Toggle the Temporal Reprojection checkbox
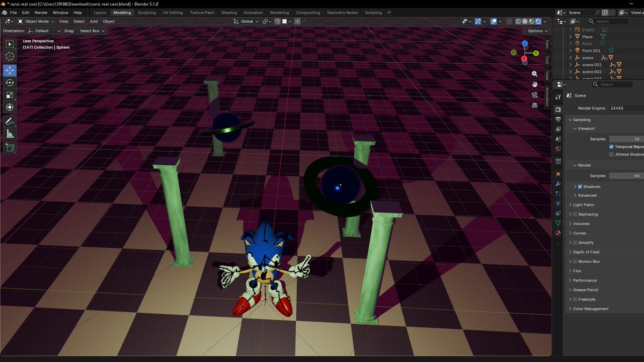644x362 pixels. [x=611, y=146]
